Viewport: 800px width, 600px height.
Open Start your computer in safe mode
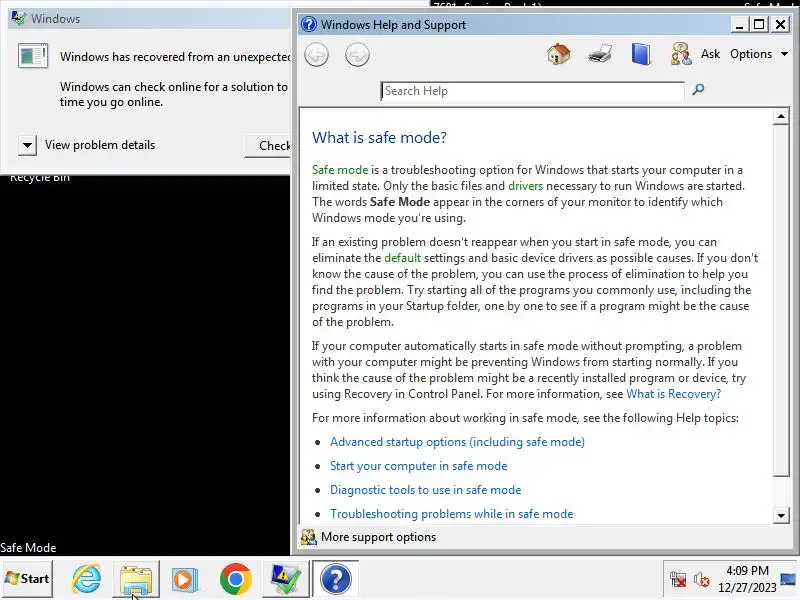tap(418, 466)
